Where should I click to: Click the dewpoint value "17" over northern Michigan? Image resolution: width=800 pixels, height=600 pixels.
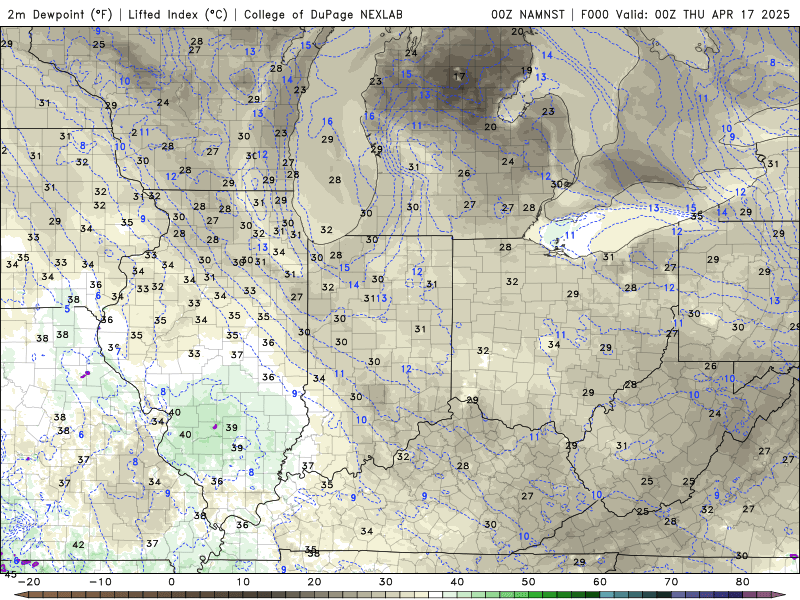point(459,77)
